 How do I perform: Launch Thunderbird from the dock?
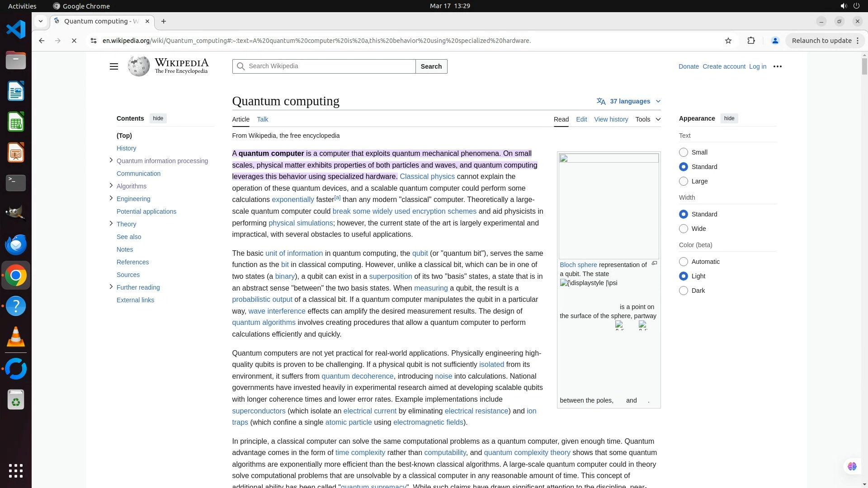click(16, 244)
